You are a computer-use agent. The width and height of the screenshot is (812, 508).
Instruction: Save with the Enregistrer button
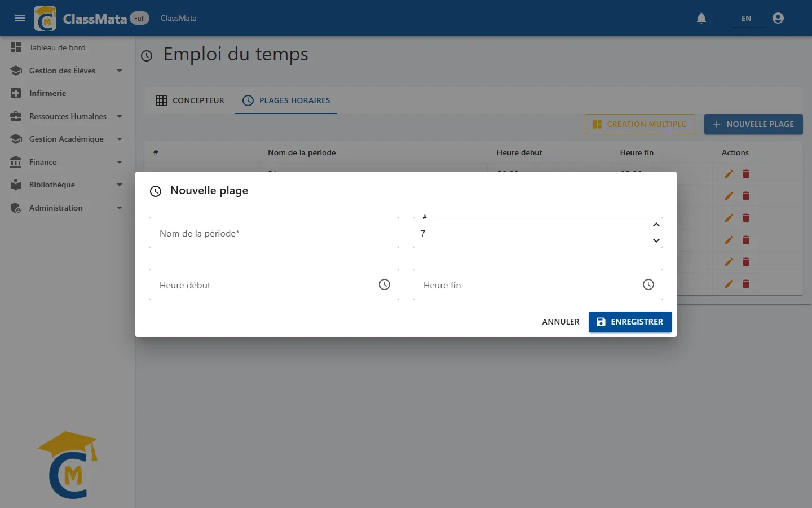(630, 322)
